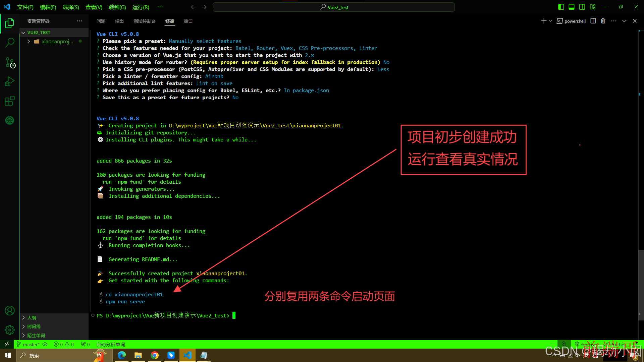
Task: Select the powershell terminal label
Action: [x=571, y=21]
